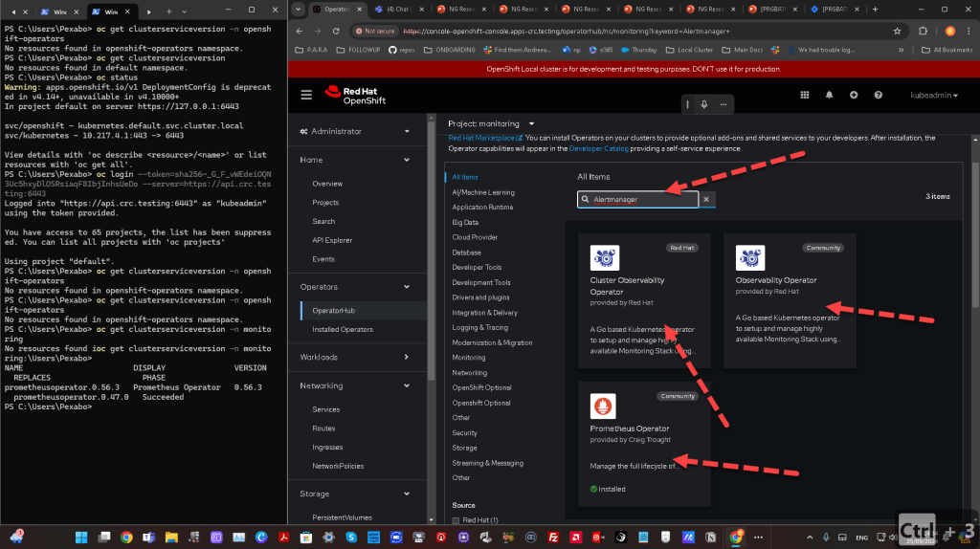The width and height of the screenshot is (980, 549).
Task: Select the Database category
Action: [466, 253]
